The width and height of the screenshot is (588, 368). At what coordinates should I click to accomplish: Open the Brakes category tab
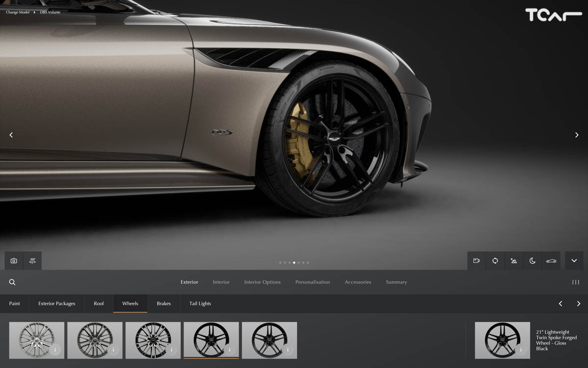pyautogui.click(x=164, y=304)
